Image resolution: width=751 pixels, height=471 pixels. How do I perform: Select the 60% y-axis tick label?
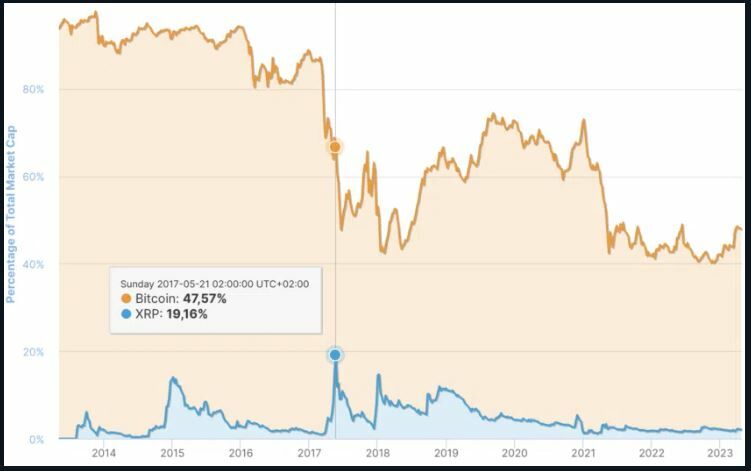(x=34, y=177)
